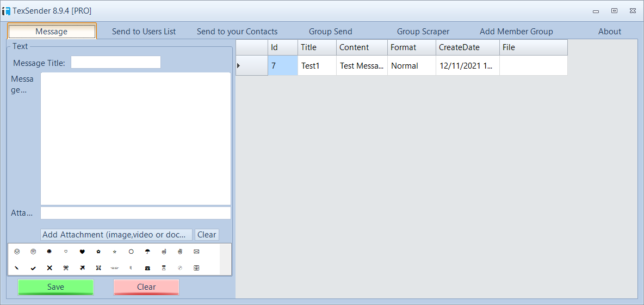The image size is (644, 305).
Task: Focus the Message Title input field
Action: tap(116, 62)
